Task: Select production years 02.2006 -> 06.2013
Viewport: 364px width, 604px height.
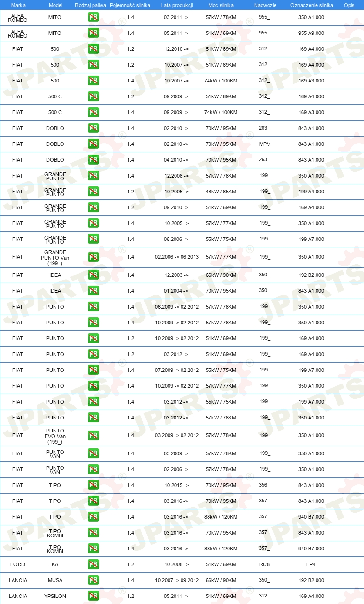Action: pyautogui.click(x=176, y=257)
